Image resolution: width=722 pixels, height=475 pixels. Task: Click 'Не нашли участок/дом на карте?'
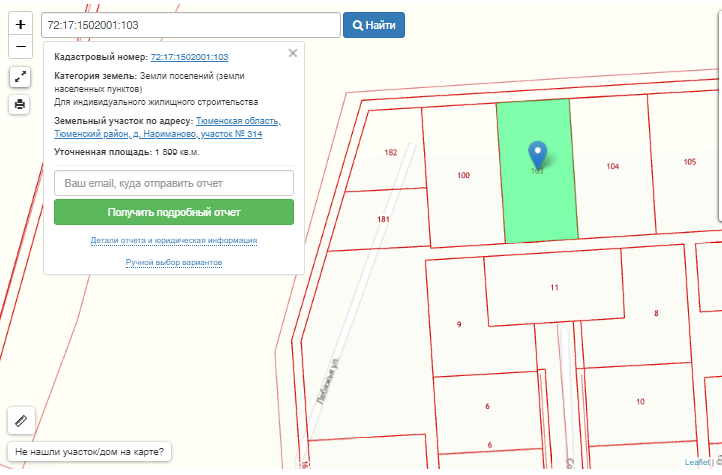tap(89, 451)
